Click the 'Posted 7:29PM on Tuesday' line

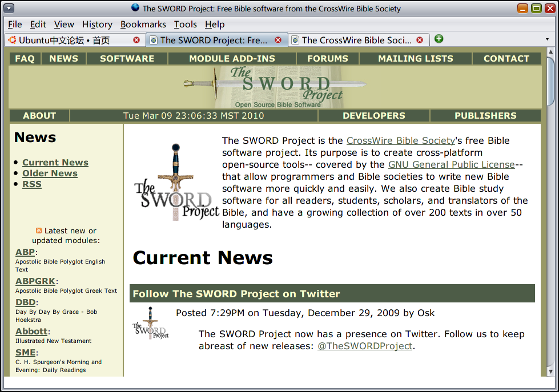[x=305, y=313]
